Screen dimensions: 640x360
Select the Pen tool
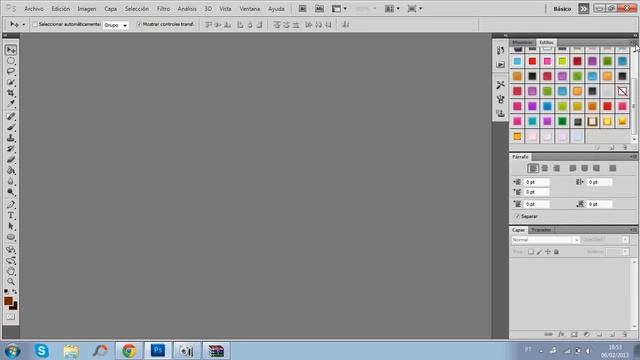[x=11, y=204]
